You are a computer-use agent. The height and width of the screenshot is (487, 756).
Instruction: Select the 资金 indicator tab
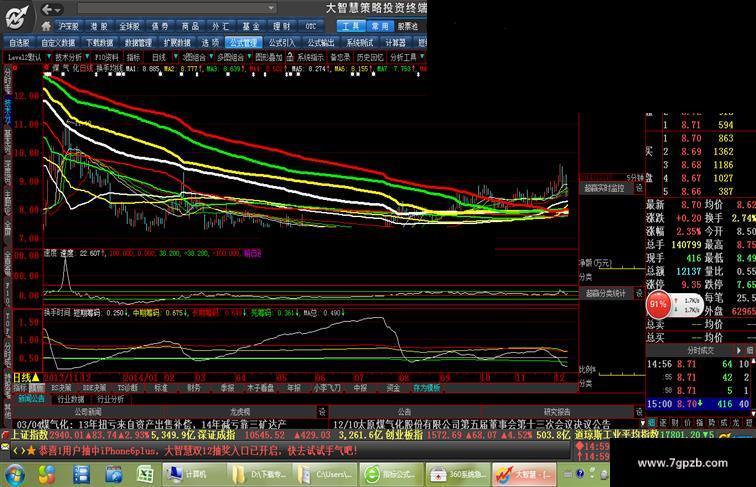point(393,388)
